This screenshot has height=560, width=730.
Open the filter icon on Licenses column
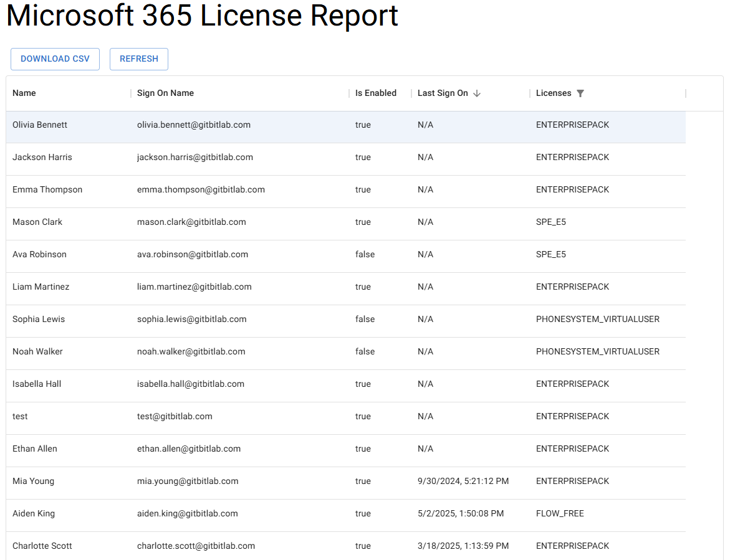click(x=580, y=93)
